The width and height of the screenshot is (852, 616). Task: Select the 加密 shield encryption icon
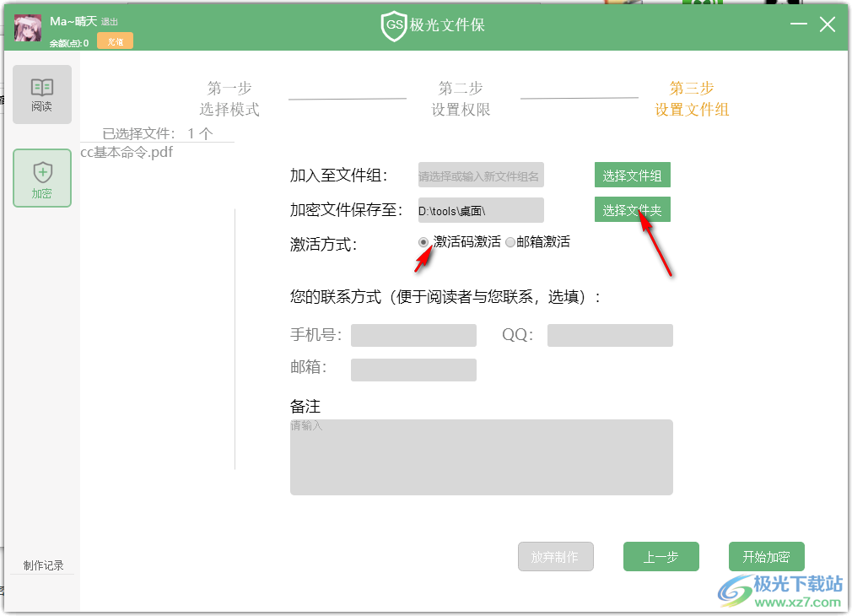(x=42, y=177)
